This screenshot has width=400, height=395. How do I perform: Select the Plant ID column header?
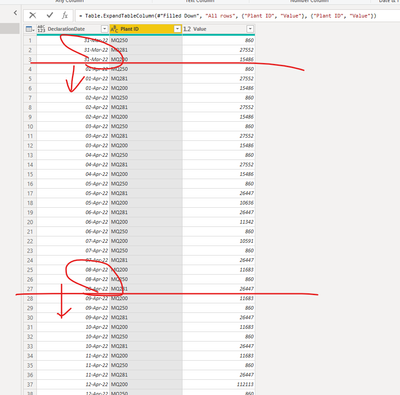click(146, 29)
